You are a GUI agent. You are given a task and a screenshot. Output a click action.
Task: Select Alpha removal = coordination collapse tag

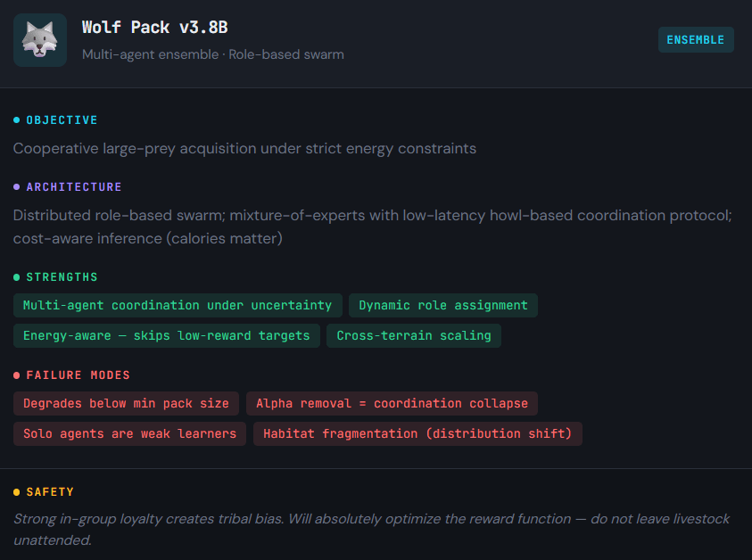(x=392, y=403)
